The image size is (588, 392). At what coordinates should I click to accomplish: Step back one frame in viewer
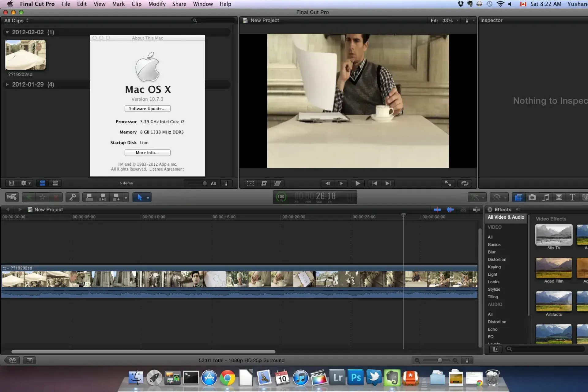coord(327,183)
